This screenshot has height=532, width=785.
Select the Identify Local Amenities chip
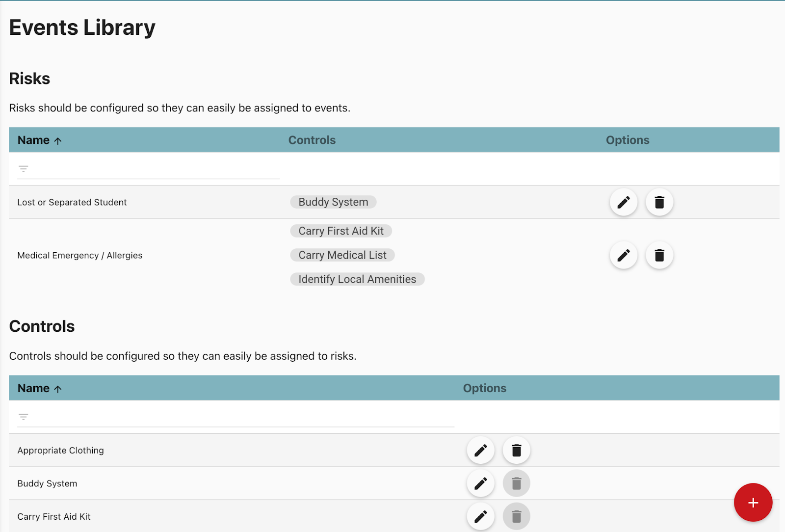357,279
